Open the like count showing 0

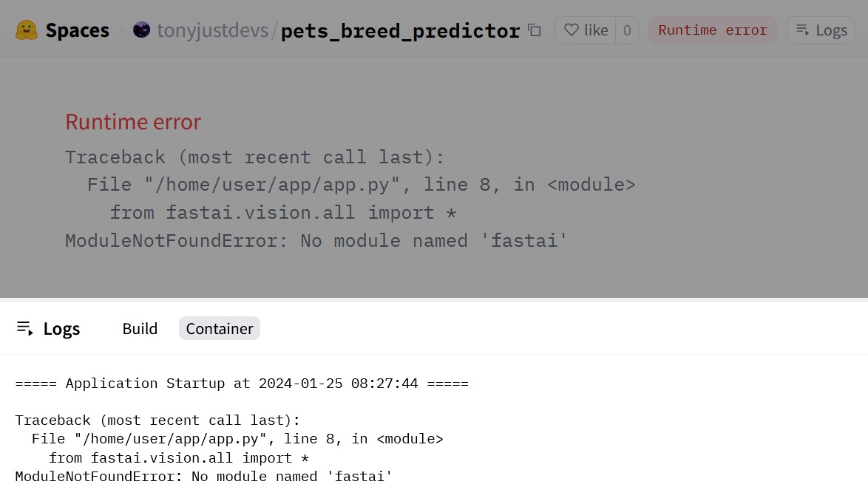point(627,30)
